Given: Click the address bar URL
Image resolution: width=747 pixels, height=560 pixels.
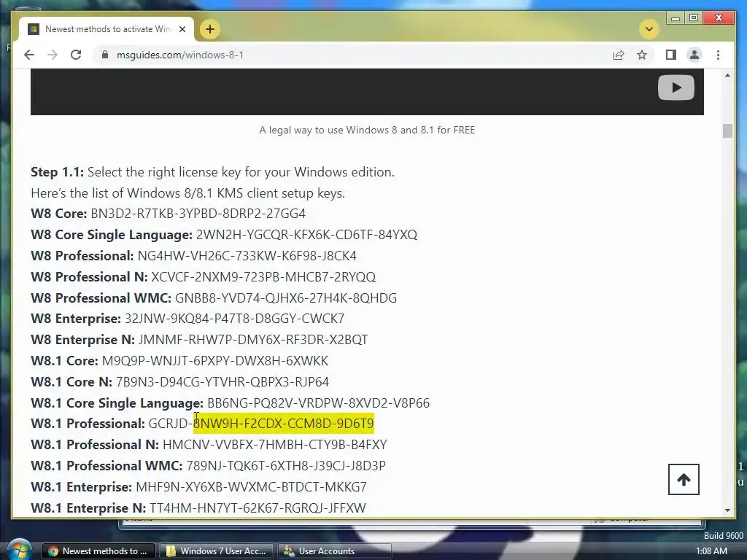Looking at the screenshot, I should (180, 55).
